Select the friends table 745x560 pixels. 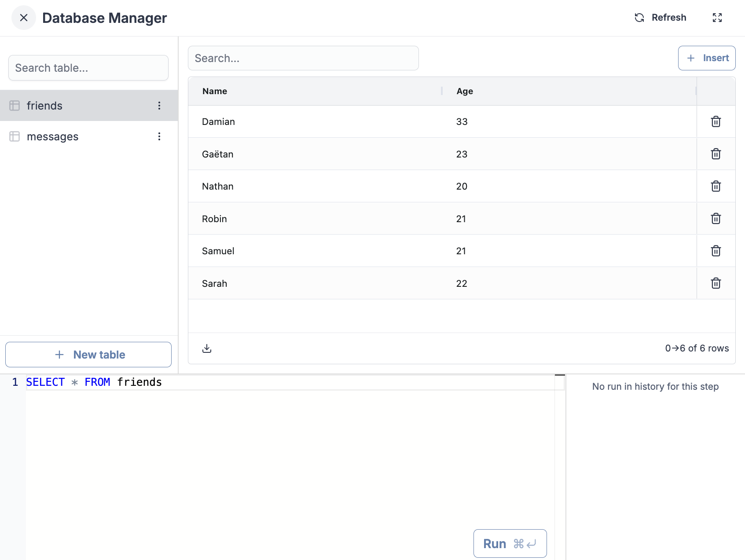tap(44, 106)
